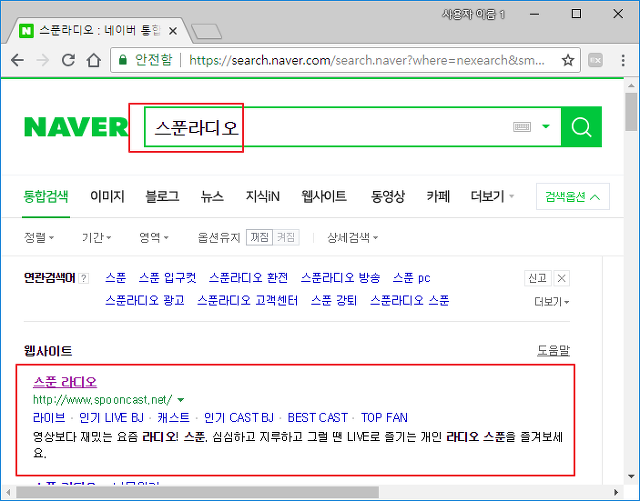This screenshot has height=501, width=640.
Task: Click the 신고 report button
Action: (x=538, y=278)
